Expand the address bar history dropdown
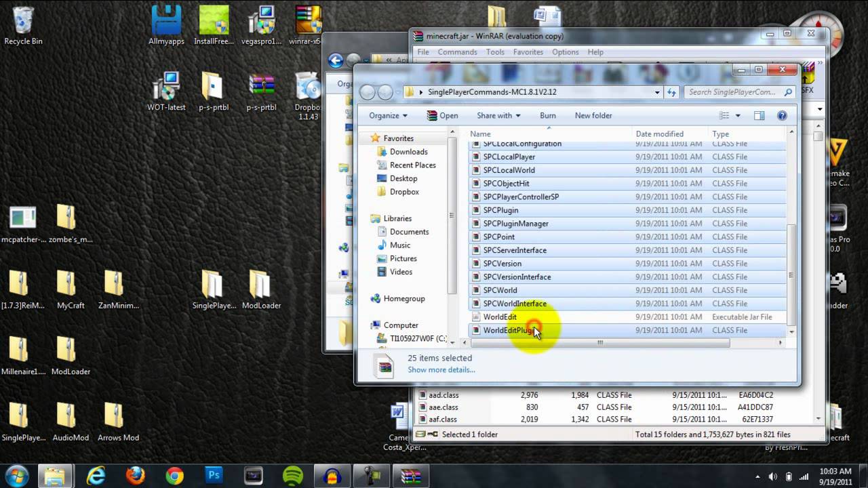 [657, 92]
